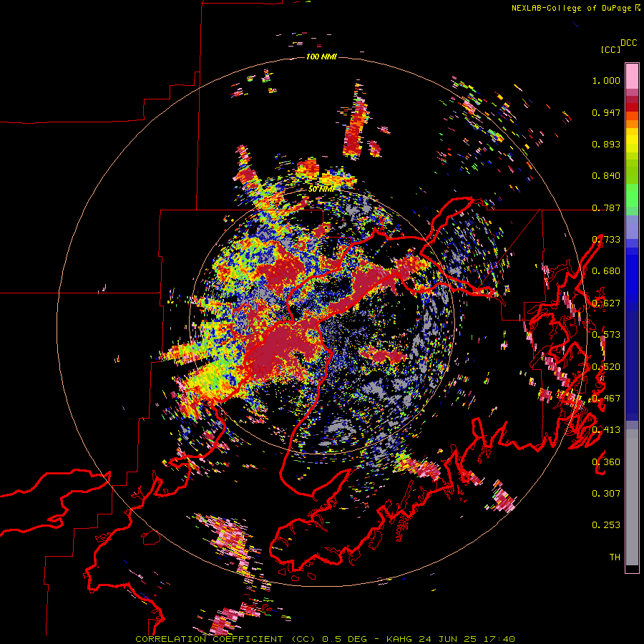This screenshot has width=644, height=644.
Task: Click the 100 NMI range ring label
Action: [x=321, y=57]
